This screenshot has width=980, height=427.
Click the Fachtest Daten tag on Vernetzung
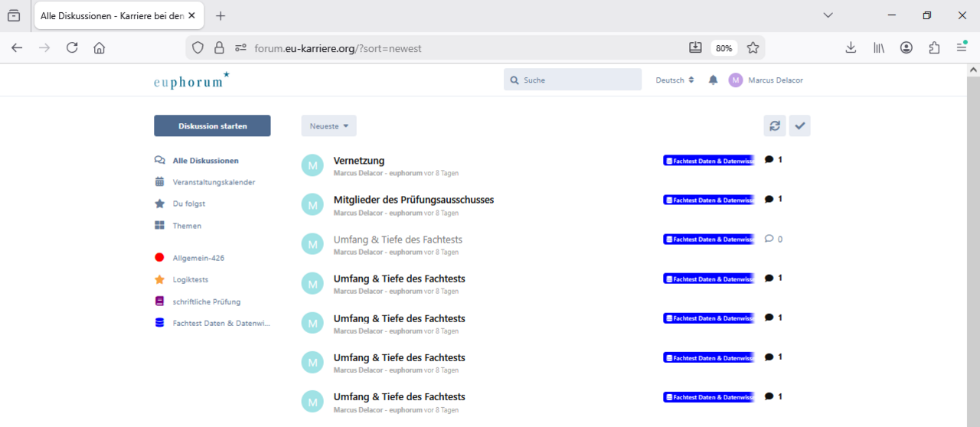point(709,161)
